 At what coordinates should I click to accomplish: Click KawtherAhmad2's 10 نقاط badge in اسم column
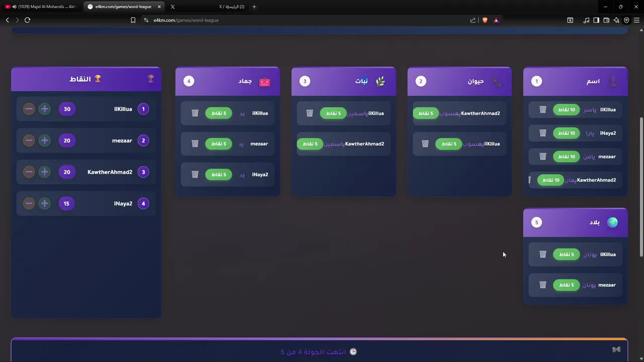550,180
